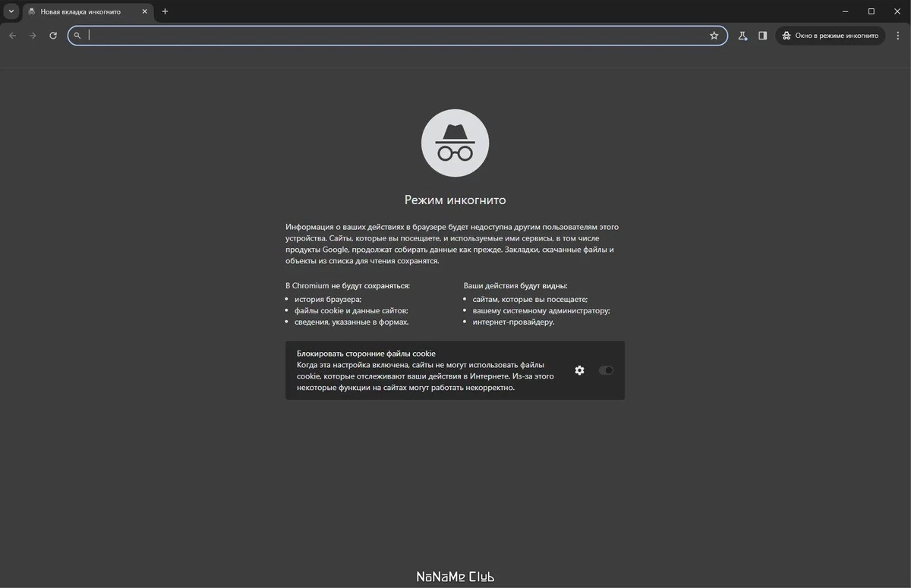
Task: Open a new tab with plus button
Action: [165, 11]
